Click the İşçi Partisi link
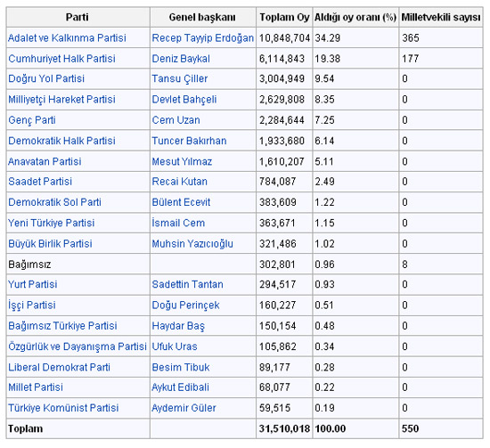 [32, 305]
